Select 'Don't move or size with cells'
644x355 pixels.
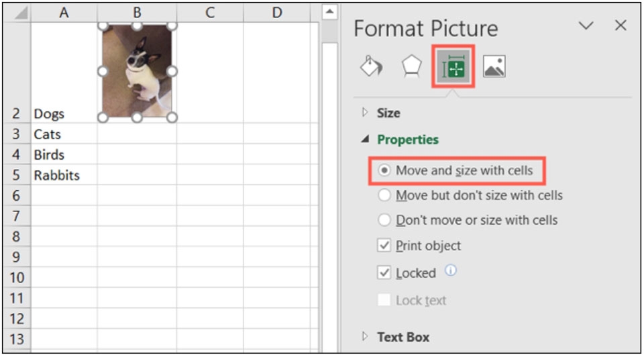(x=384, y=220)
